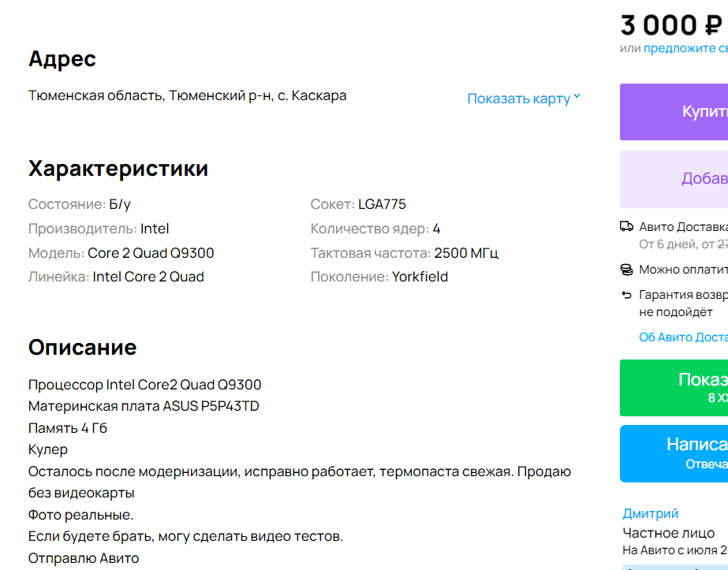The image size is (728, 570).
Task: Click the Частное лицо label
Action: click(x=669, y=533)
